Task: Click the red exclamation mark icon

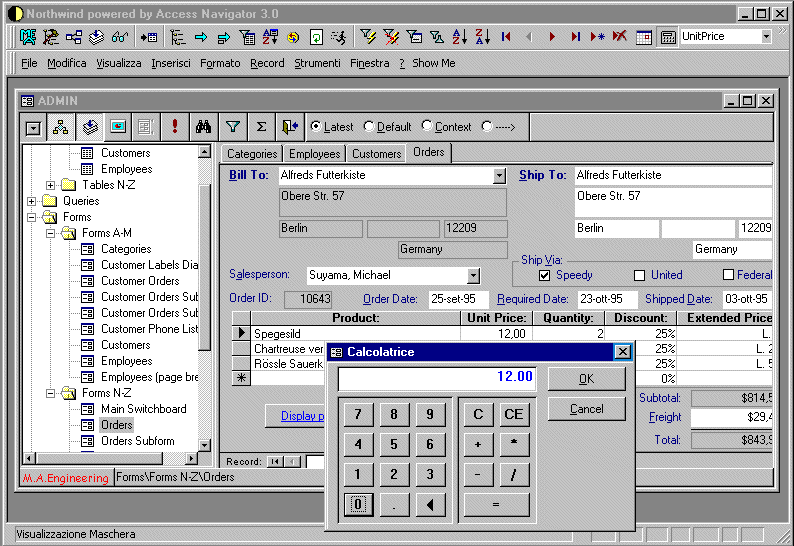Action: tap(174, 127)
